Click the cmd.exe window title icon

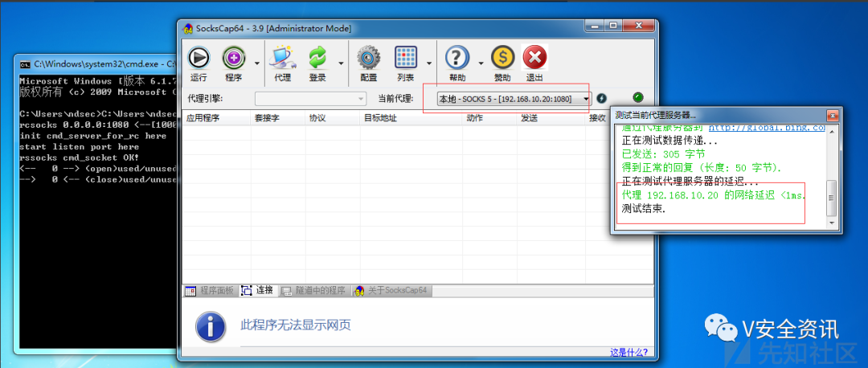click(25, 63)
